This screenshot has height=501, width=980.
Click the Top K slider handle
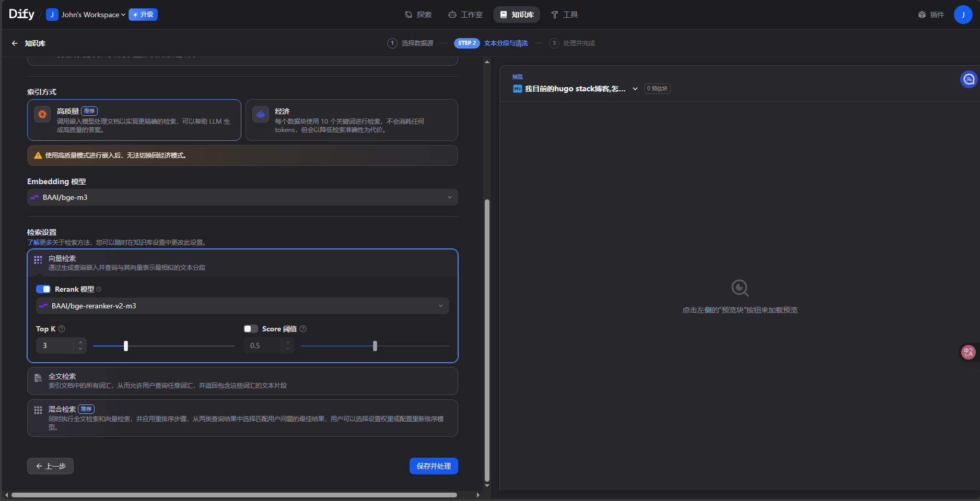coord(126,346)
